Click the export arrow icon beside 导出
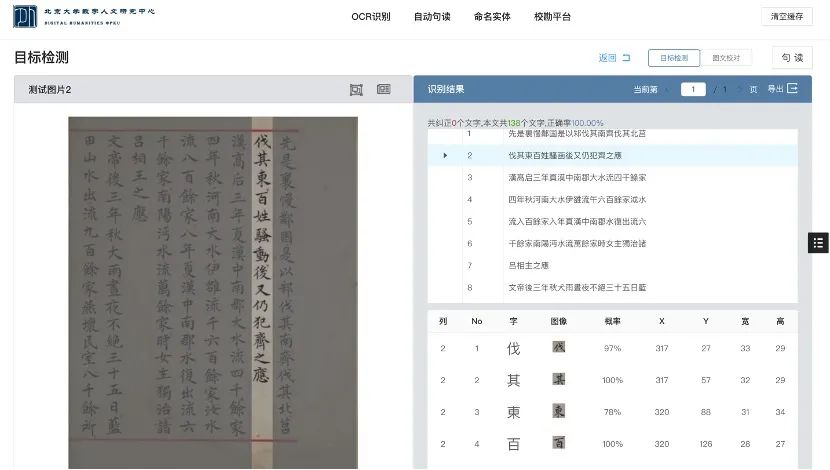Viewport: 830px width, 470px height. coord(792,88)
